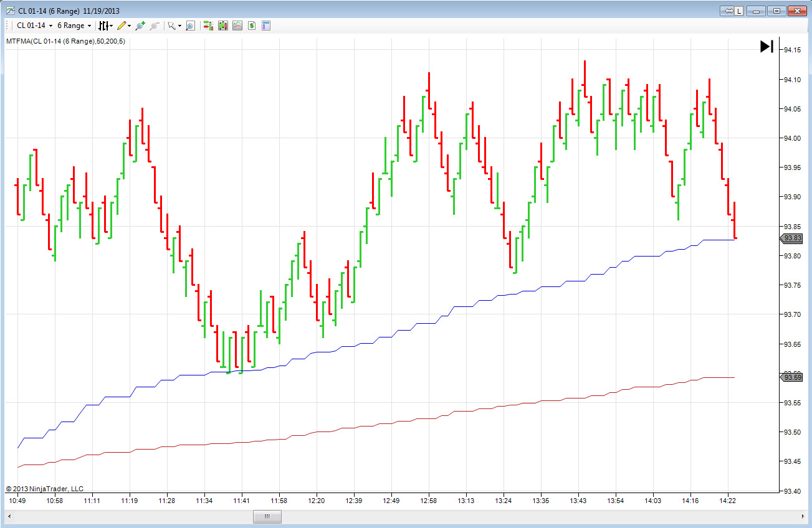This screenshot has height=528, width=812.
Task: Click the horizontal scrollbar thumb
Action: (267, 516)
